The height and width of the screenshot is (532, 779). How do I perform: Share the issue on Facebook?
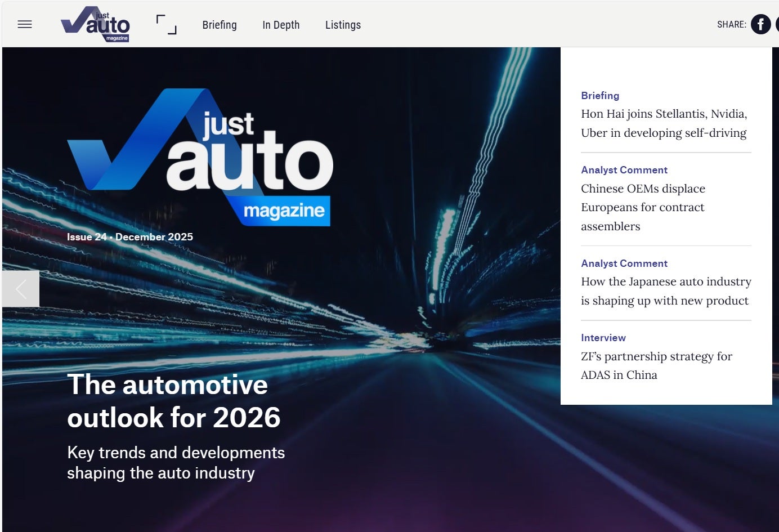point(760,24)
